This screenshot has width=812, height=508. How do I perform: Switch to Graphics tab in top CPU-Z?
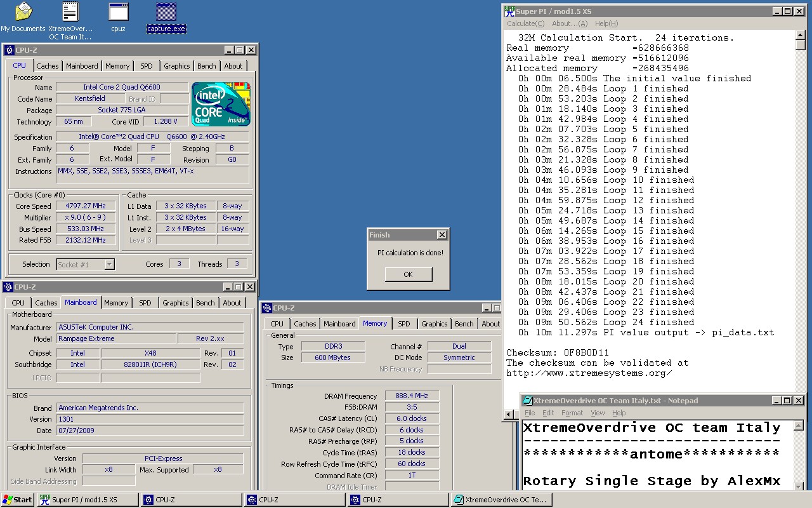coord(176,66)
